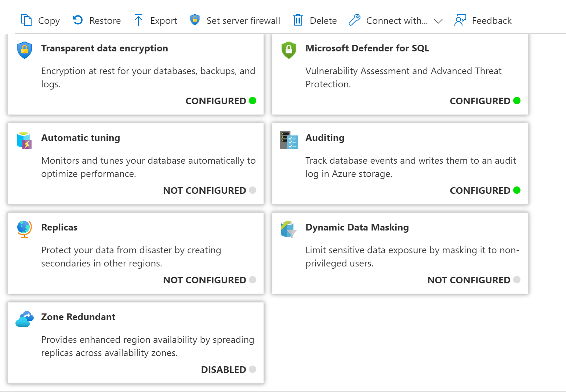Image resolution: width=566 pixels, height=392 pixels.
Task: Open the Auditing tile title
Action: pos(325,138)
